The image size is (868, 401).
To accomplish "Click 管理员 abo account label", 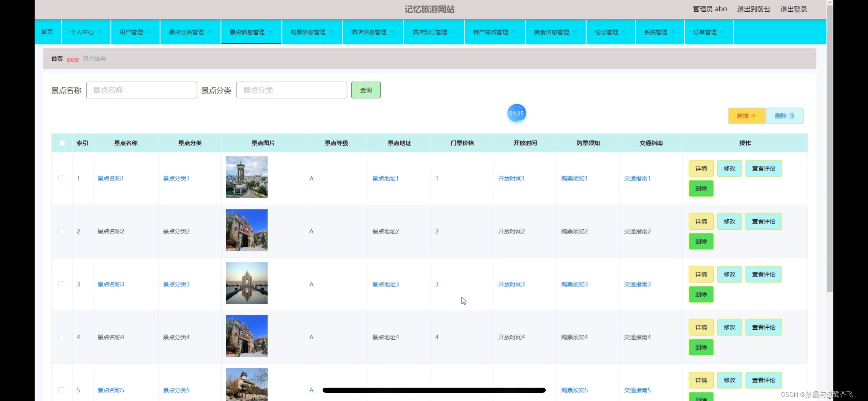I will 710,9.
